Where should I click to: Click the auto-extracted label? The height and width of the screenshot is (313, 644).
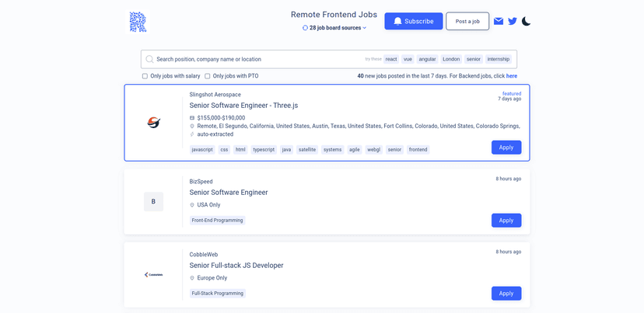click(x=215, y=134)
